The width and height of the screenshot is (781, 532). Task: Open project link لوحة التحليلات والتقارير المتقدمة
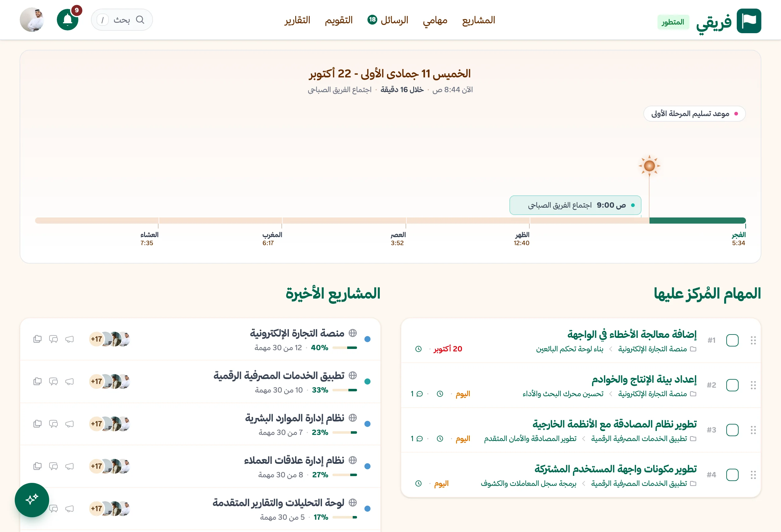coord(278,503)
